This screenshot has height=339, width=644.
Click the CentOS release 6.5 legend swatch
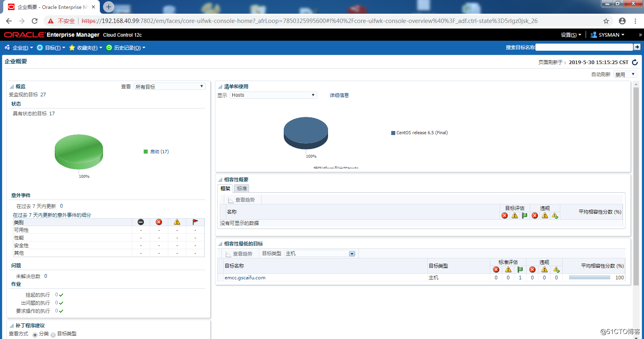pyautogui.click(x=393, y=133)
